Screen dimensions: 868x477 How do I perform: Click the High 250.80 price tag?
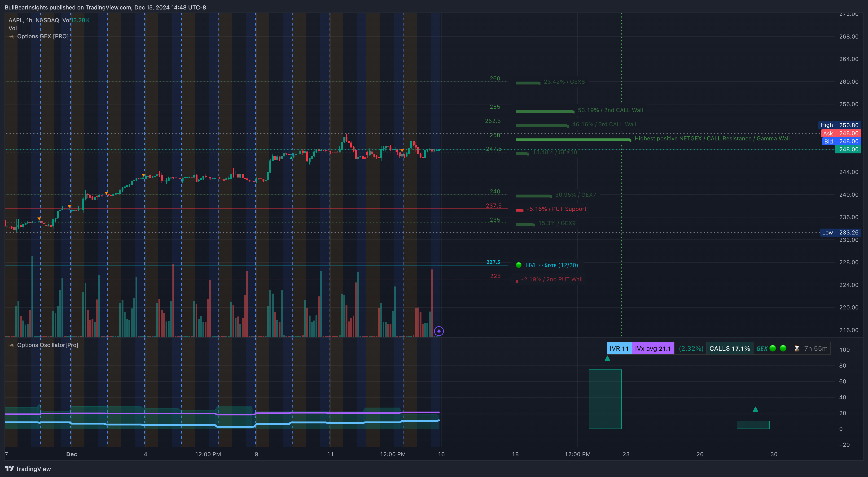(840, 125)
